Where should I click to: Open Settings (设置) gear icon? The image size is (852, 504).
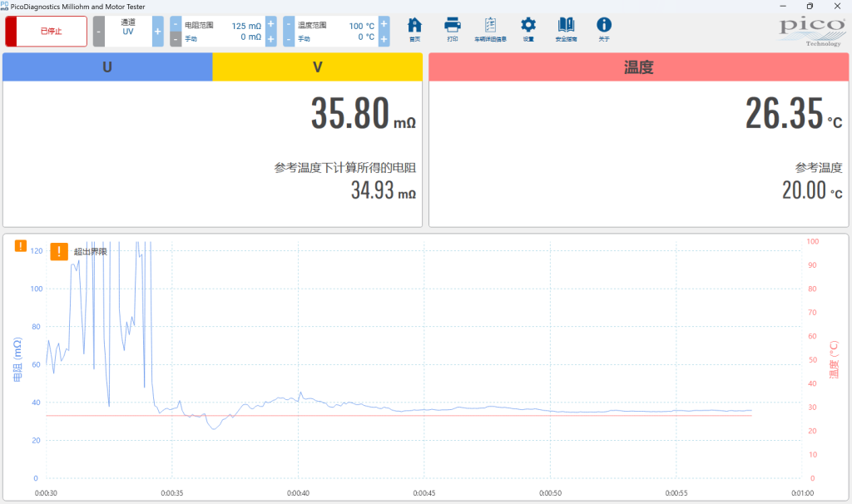click(x=528, y=26)
